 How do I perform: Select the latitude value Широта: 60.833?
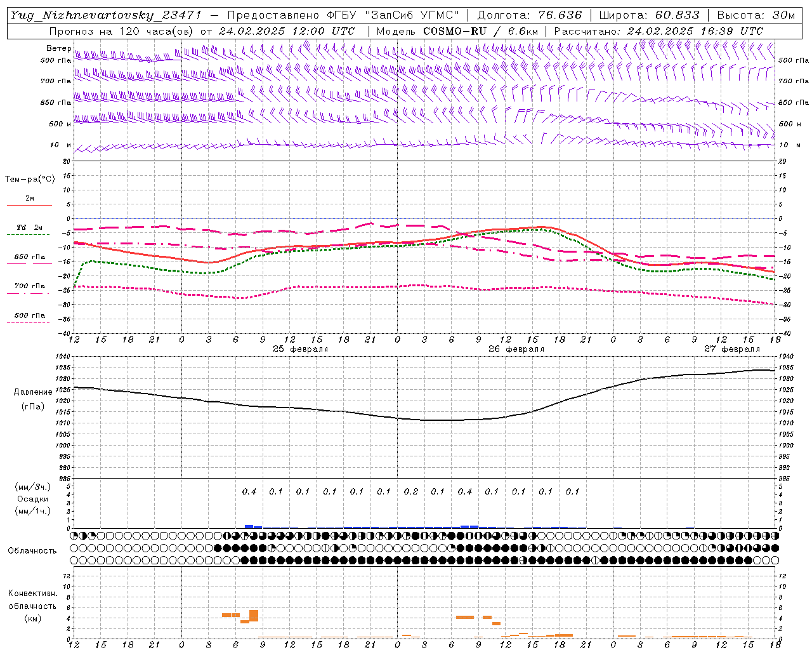(649, 15)
